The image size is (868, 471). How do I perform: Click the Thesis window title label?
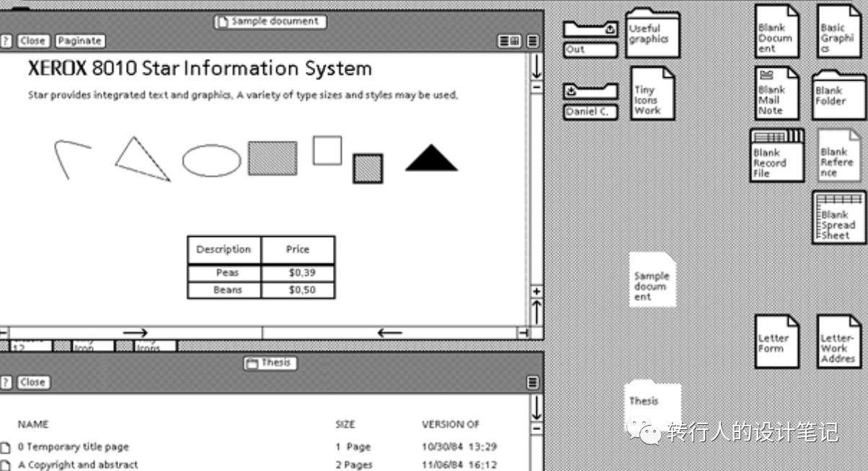pos(270,363)
